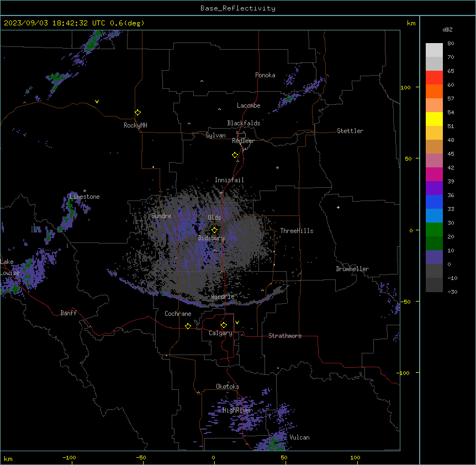
Task: Click the yellow diamond marker south of RedDeer
Action: point(235,155)
